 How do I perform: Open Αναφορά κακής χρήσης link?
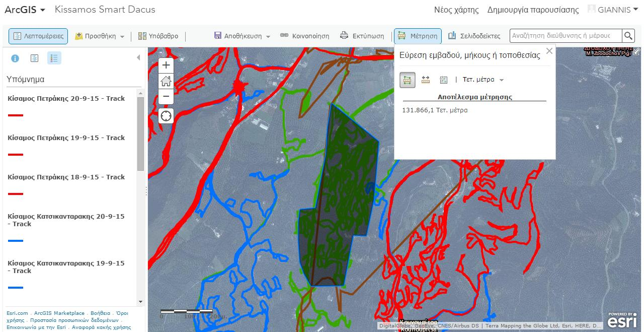click(101, 327)
